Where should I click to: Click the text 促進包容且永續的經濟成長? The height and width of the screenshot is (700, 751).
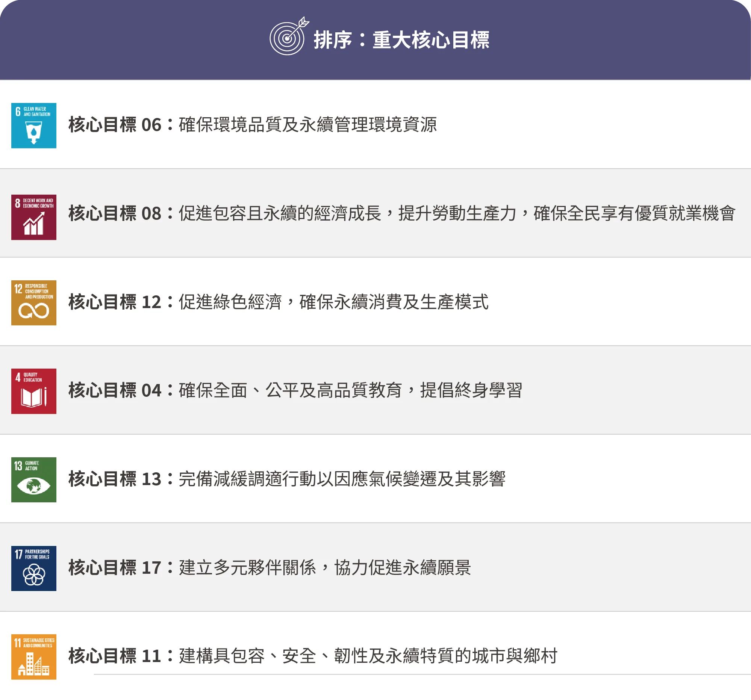(x=280, y=214)
